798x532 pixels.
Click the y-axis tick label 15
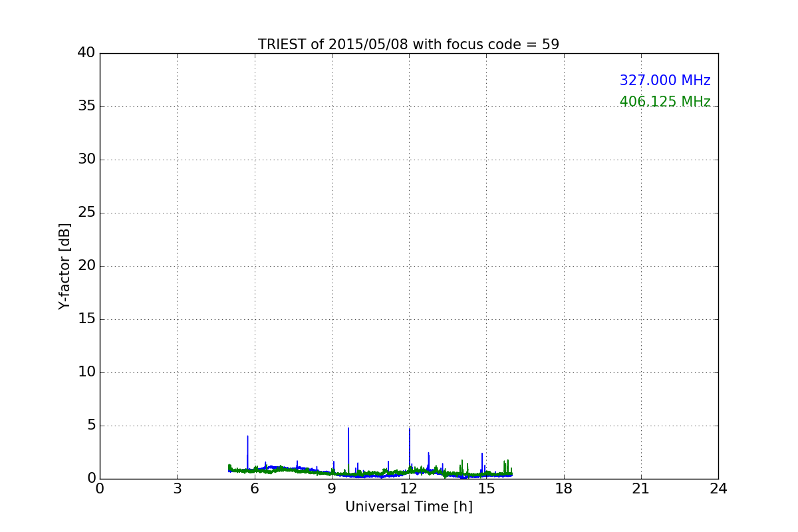tap(86, 319)
